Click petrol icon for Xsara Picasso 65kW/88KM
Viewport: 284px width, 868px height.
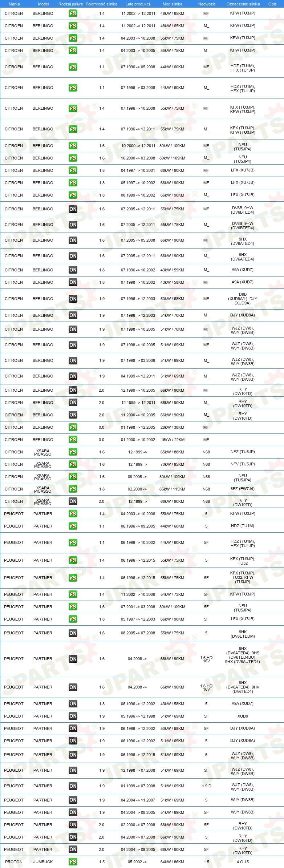click(x=73, y=452)
